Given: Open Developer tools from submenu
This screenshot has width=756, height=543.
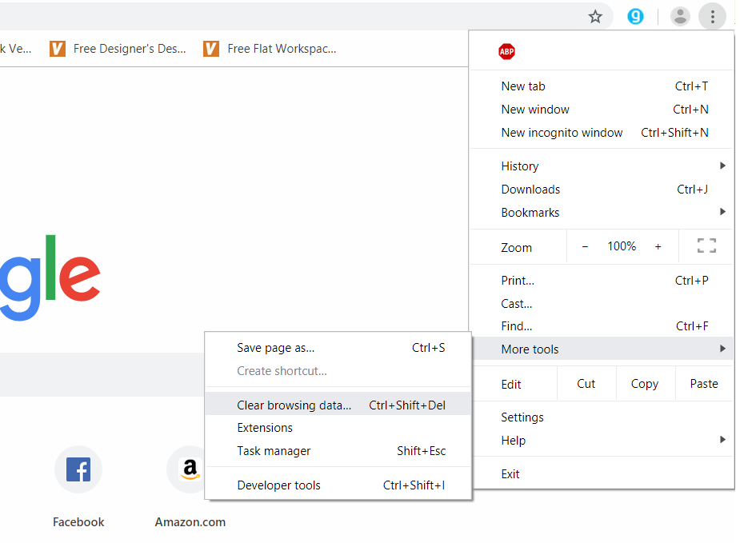Looking at the screenshot, I should [x=278, y=485].
